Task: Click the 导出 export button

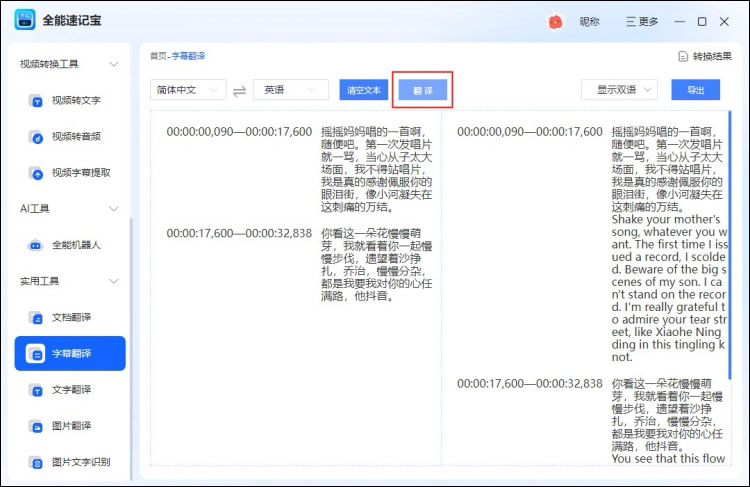Action: tap(695, 90)
